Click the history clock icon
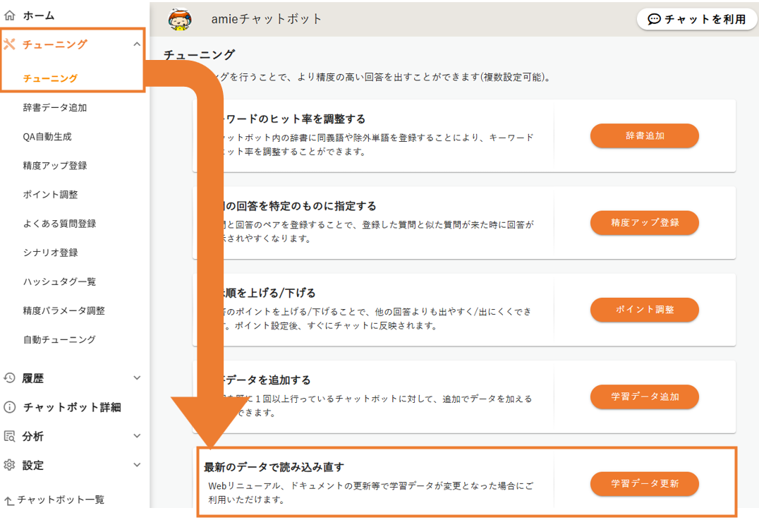 point(9,378)
